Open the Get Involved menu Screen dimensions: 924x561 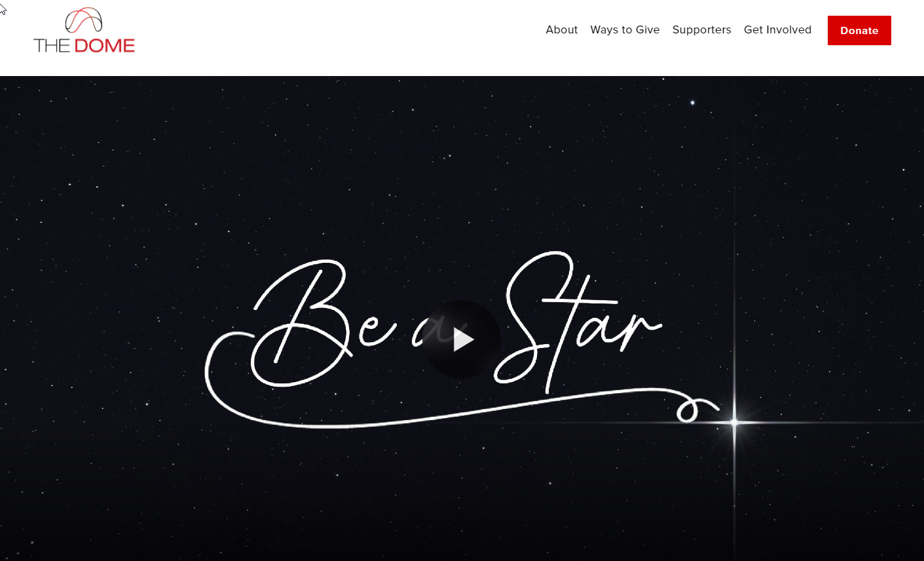[777, 29]
